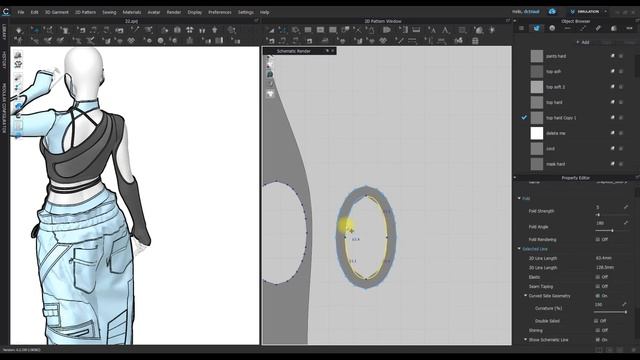This screenshot has width=640, height=360.
Task: Open the MODULAR CONFIGURATOR side tab
Action: 4,108
